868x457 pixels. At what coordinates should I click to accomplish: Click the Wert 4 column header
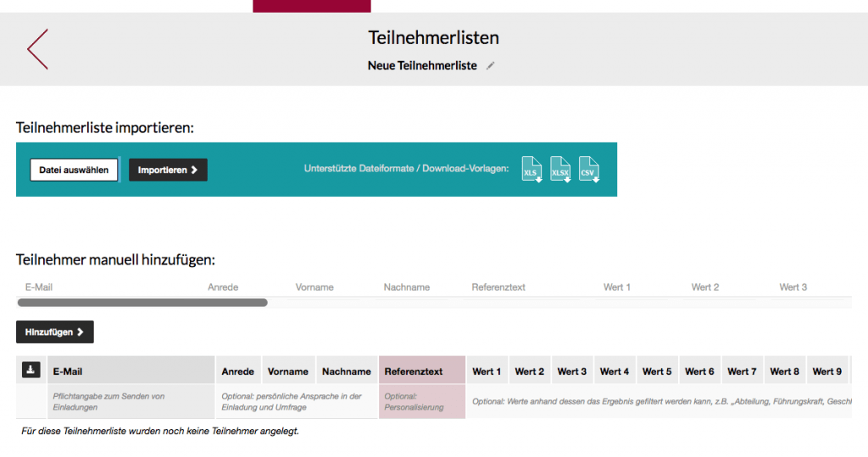point(615,371)
